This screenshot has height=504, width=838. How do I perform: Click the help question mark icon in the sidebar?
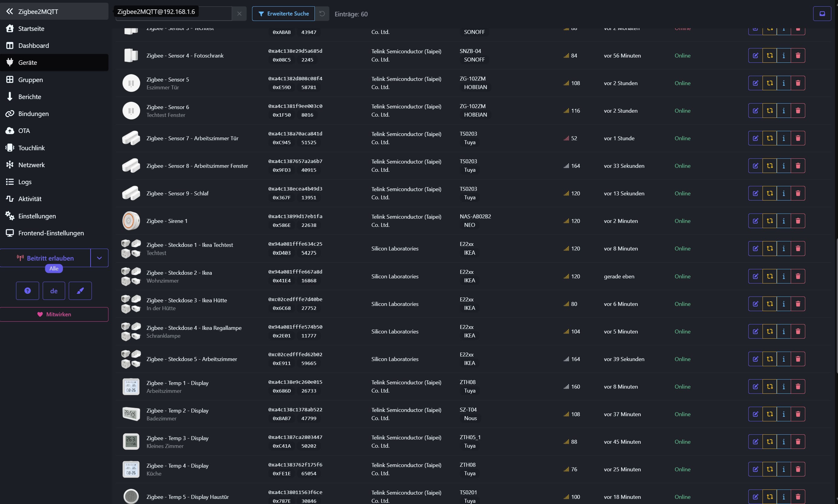coord(28,291)
